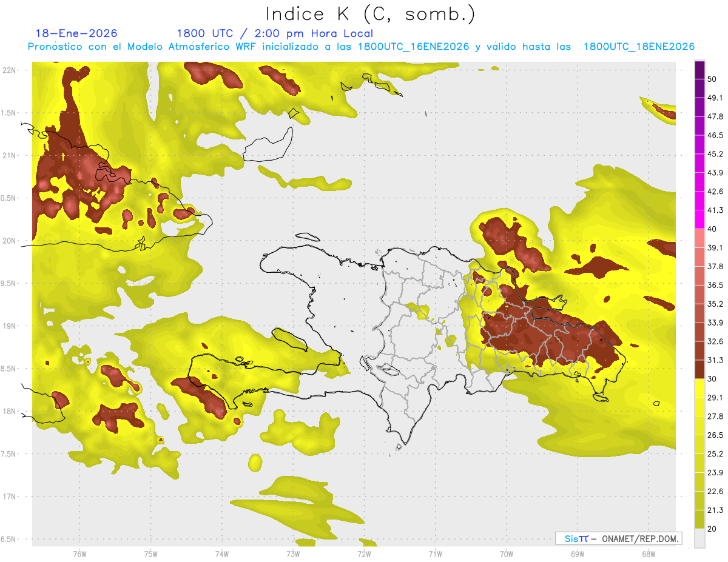The width and height of the screenshot is (728, 562).
Task: Pick the magenta legend segment between 41.3 and 42.6
Action: pyautogui.click(x=700, y=201)
